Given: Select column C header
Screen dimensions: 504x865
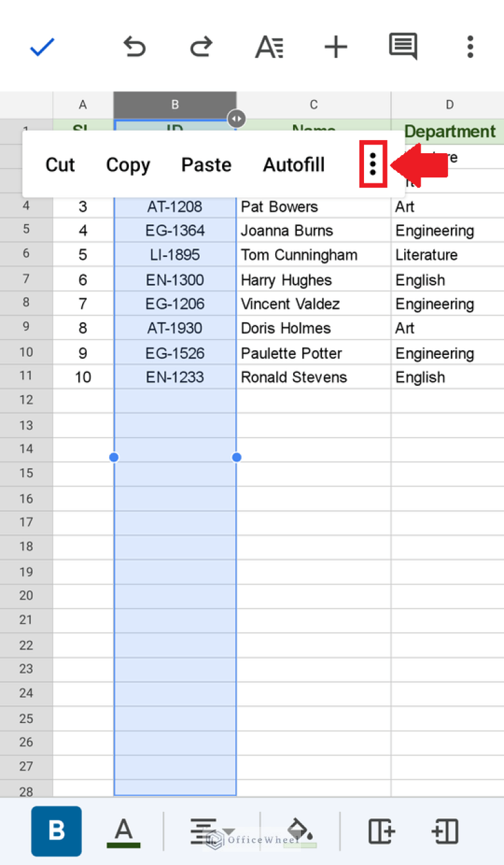Looking at the screenshot, I should (x=313, y=105).
